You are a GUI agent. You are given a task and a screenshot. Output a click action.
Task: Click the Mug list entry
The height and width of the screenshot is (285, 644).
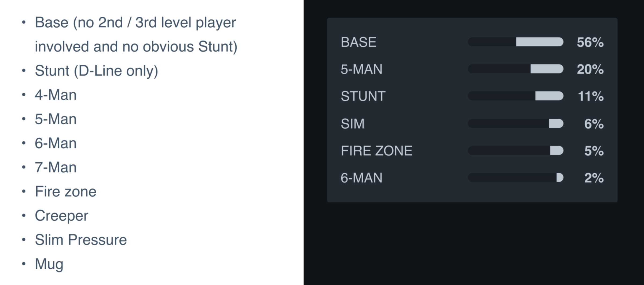pos(49,264)
